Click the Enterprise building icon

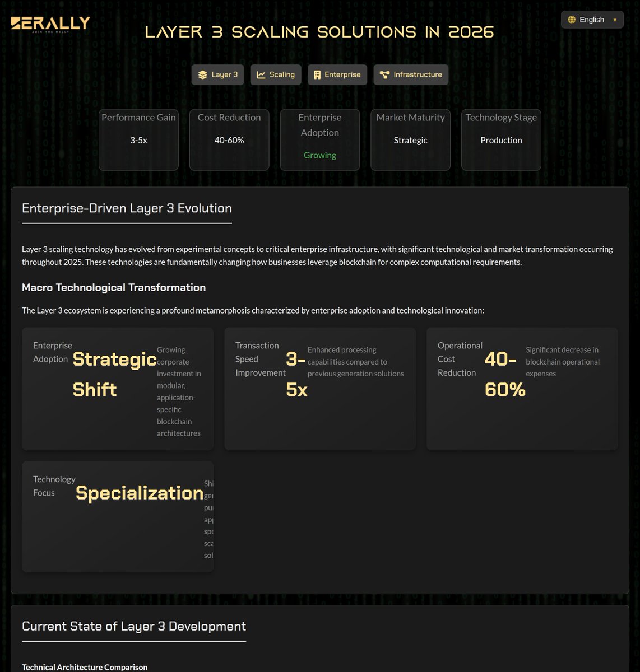[x=317, y=74]
